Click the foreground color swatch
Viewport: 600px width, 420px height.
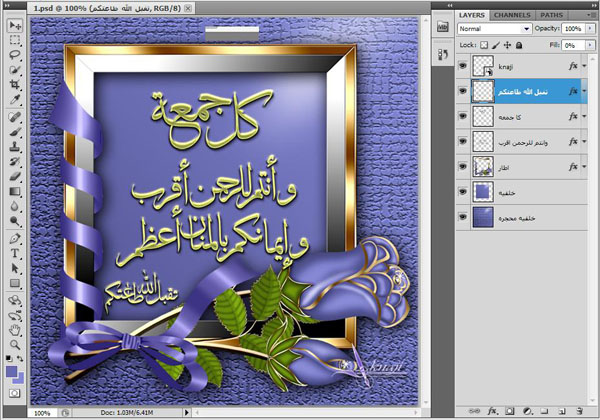pos(11,369)
